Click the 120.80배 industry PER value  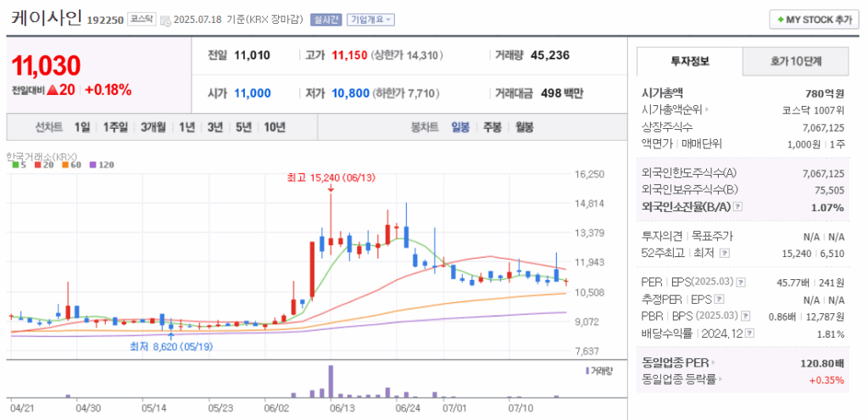[822, 364]
